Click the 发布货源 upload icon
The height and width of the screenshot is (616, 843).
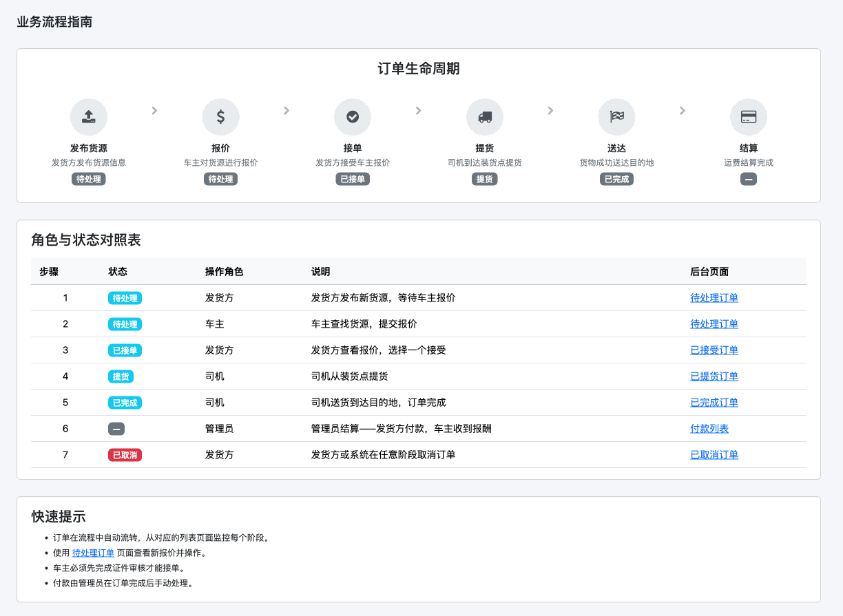click(x=89, y=117)
